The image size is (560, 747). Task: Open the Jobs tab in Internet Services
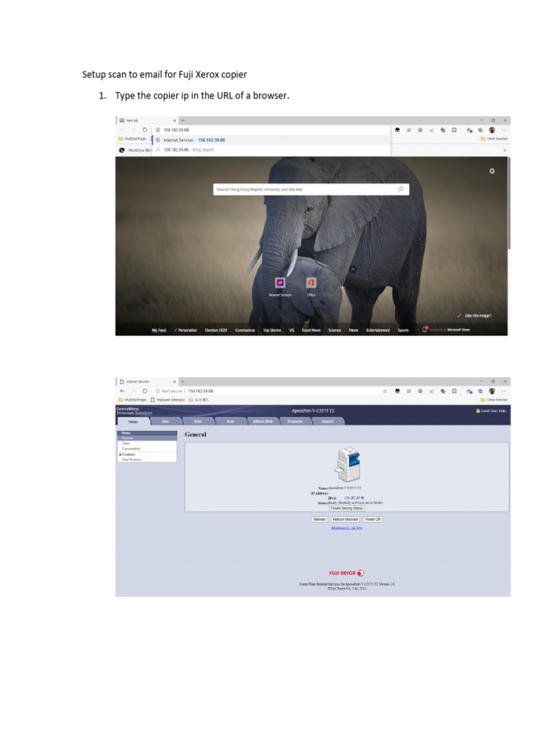166,421
